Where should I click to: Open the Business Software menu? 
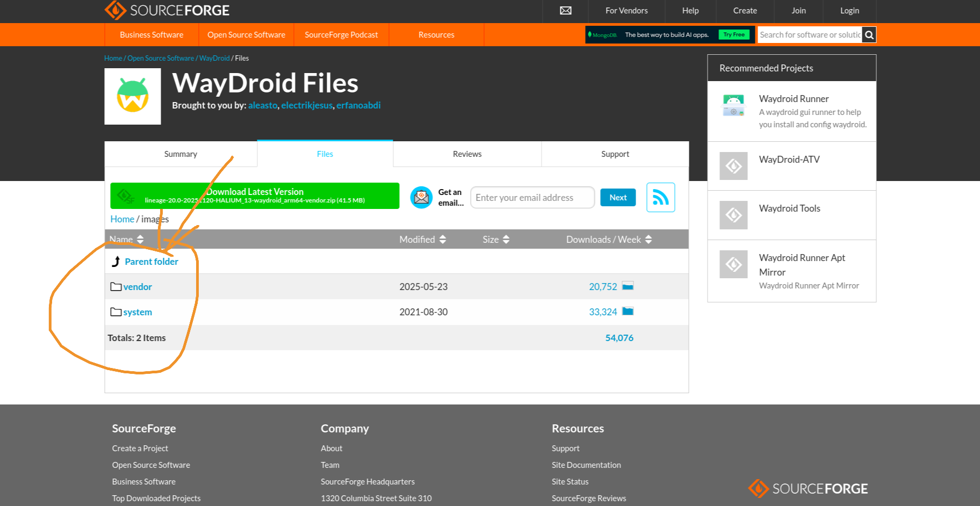152,34
